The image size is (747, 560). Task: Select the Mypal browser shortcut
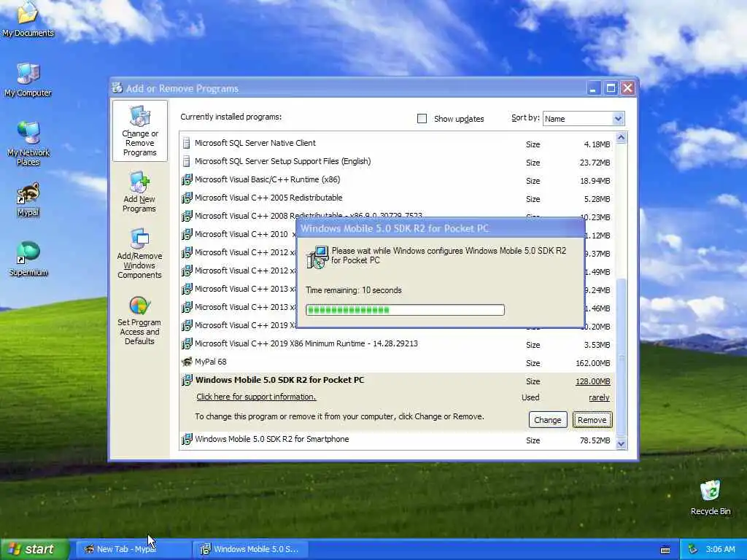point(28,200)
